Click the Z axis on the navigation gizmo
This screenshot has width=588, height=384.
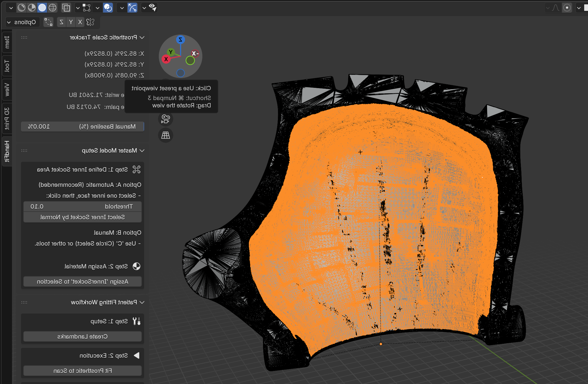(181, 40)
